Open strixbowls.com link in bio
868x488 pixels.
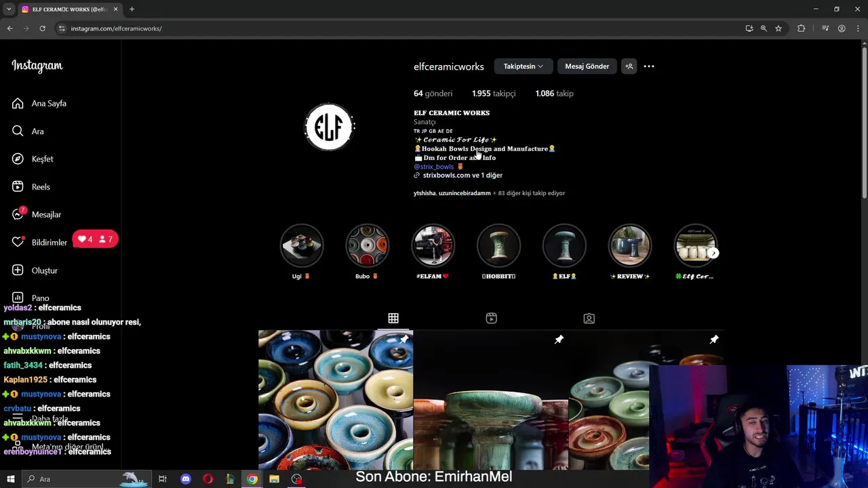462,175
